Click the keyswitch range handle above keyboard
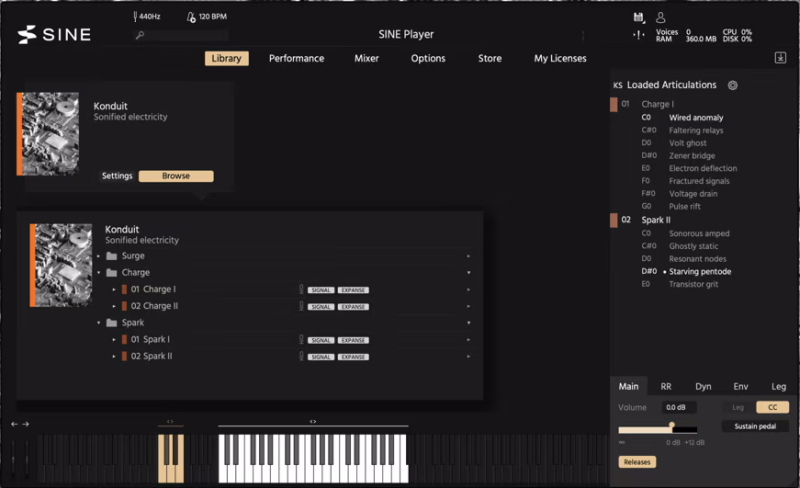The image size is (800, 488). pos(170,422)
